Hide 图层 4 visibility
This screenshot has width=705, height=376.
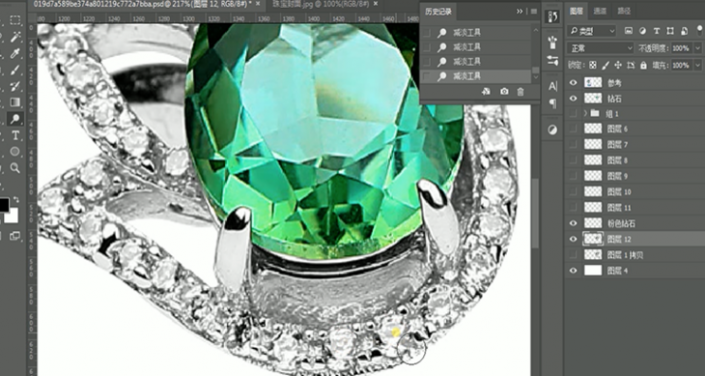[573, 271]
